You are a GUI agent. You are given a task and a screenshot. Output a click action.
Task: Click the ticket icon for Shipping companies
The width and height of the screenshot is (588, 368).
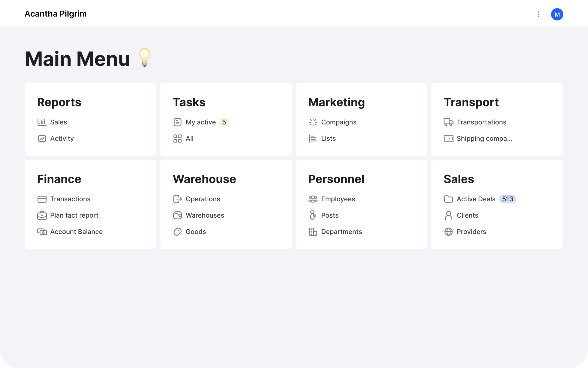[x=448, y=139]
